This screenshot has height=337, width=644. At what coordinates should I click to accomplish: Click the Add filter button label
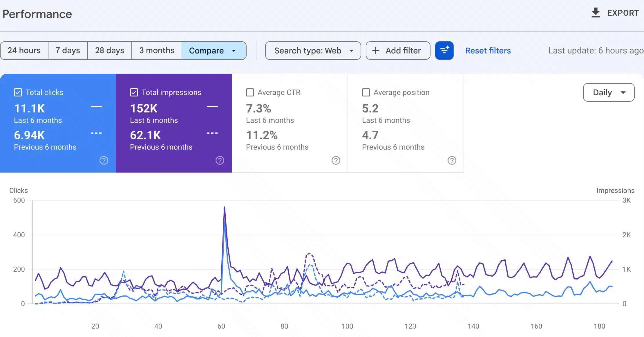tap(403, 51)
